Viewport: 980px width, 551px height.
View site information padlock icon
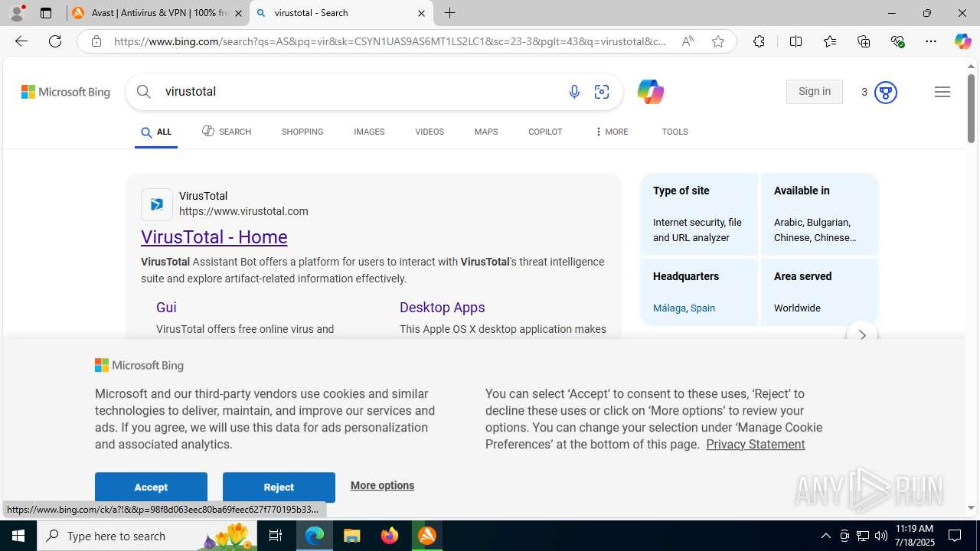pyautogui.click(x=96, y=41)
